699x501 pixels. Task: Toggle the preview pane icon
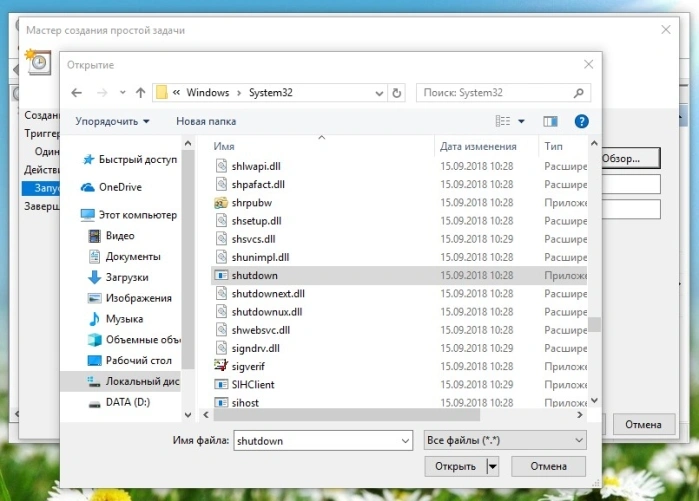[x=551, y=121]
